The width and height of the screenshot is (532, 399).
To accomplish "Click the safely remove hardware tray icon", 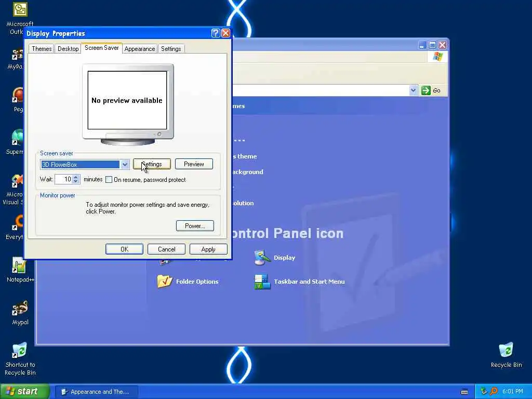I will (484, 391).
